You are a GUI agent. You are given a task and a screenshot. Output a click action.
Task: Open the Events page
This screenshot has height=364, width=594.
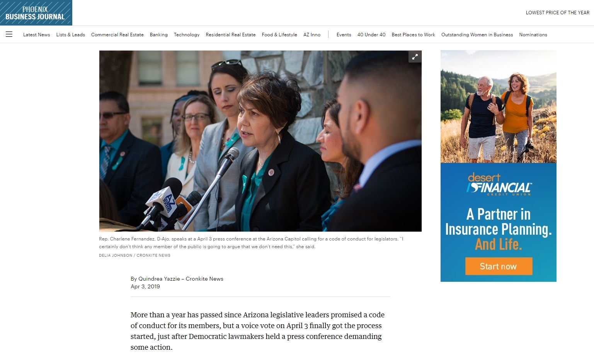point(344,35)
